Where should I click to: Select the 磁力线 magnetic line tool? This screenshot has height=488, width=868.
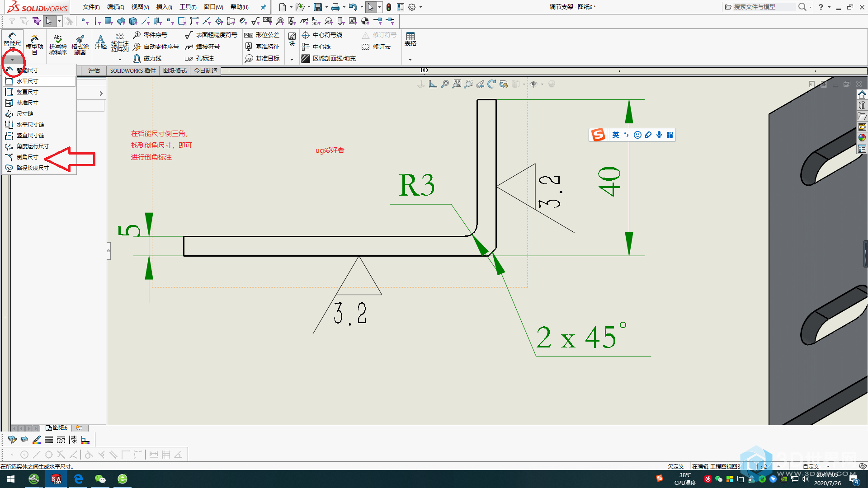point(147,58)
